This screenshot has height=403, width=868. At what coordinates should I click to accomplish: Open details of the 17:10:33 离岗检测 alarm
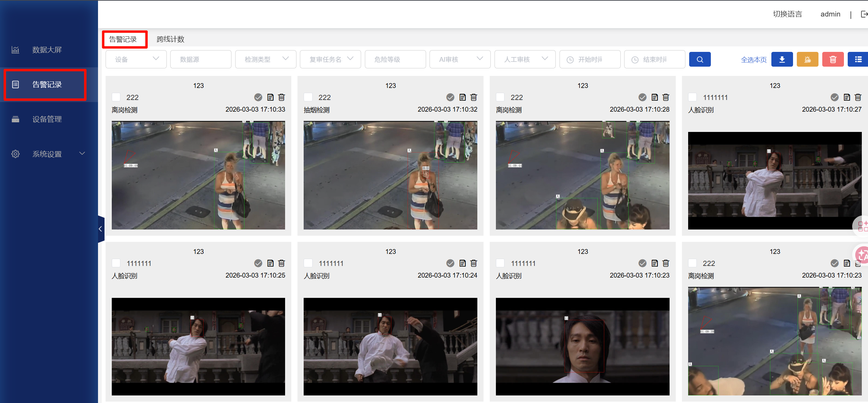click(270, 97)
